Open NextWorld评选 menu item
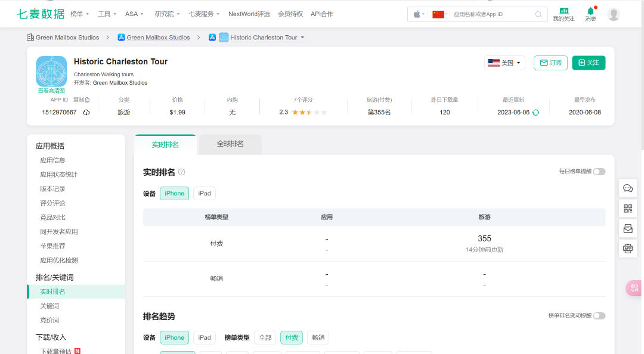Image resolution: width=644 pixels, height=354 pixels. [x=249, y=14]
